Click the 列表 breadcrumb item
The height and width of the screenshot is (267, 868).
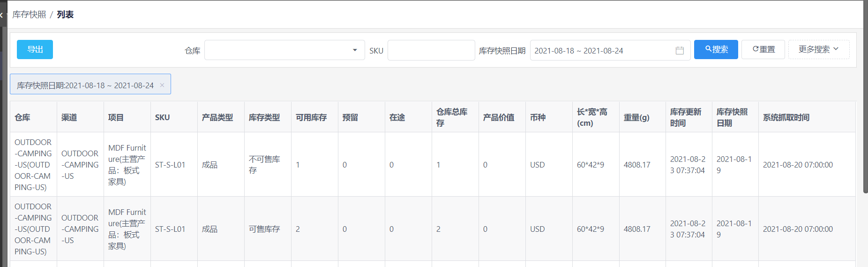point(65,15)
